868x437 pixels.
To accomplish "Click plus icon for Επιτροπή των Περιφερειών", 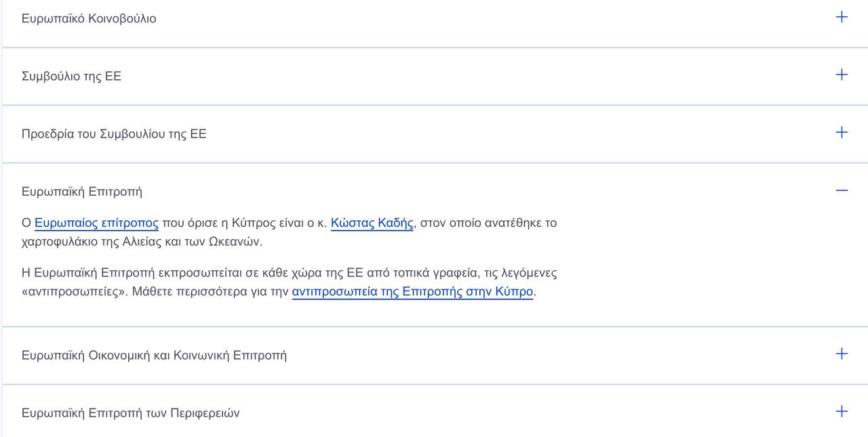I will (842, 411).
